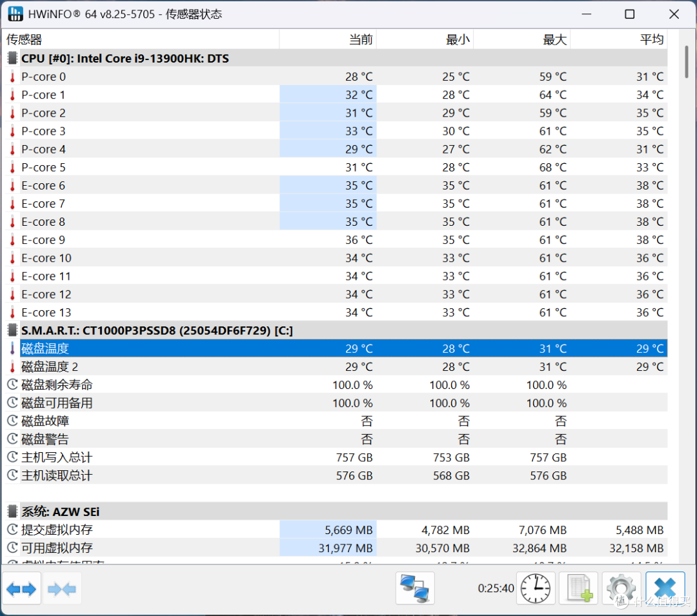Image resolution: width=697 pixels, height=616 pixels.
Task: Click the clock icon beside 主机读取总计
Action: (12, 475)
